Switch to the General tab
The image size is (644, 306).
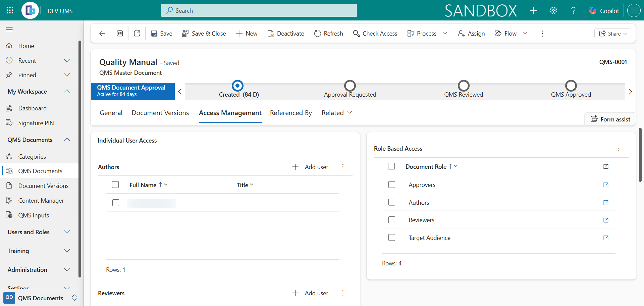point(111,113)
